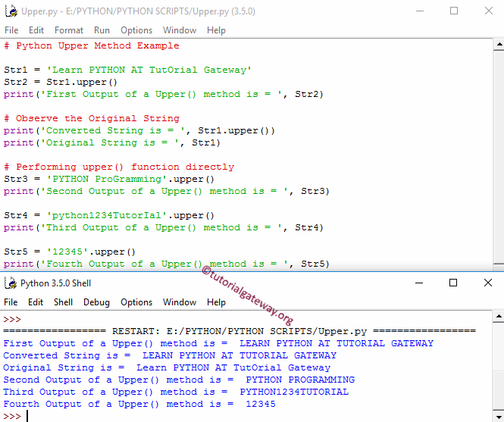The width and height of the screenshot is (504, 422).
Task: Open Window menu in Upper.py editor
Action: [180, 30]
